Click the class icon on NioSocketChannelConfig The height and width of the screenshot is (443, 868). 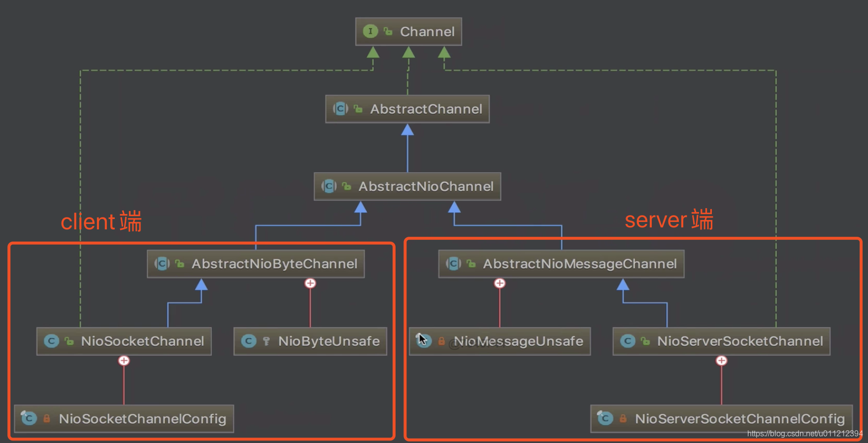29,418
